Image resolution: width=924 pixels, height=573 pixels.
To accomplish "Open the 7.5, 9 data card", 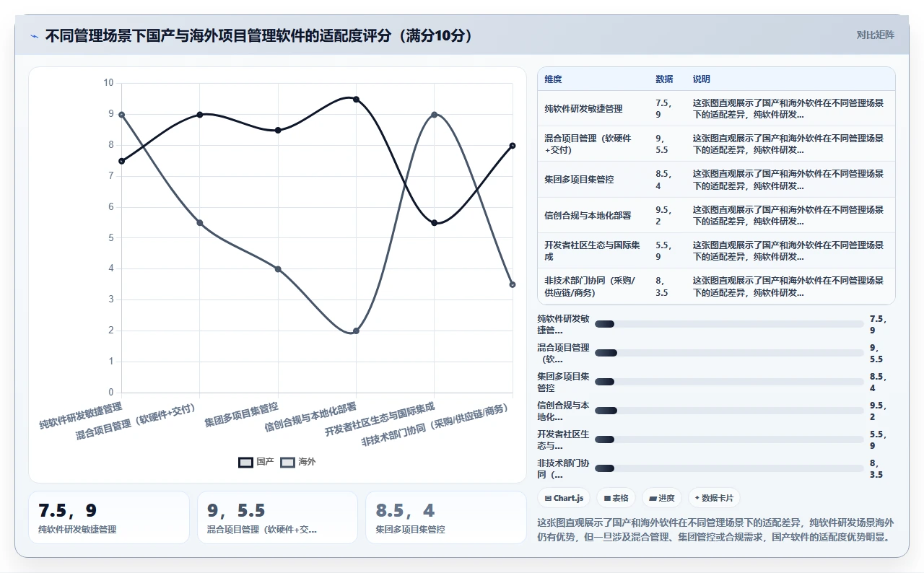I will point(109,517).
